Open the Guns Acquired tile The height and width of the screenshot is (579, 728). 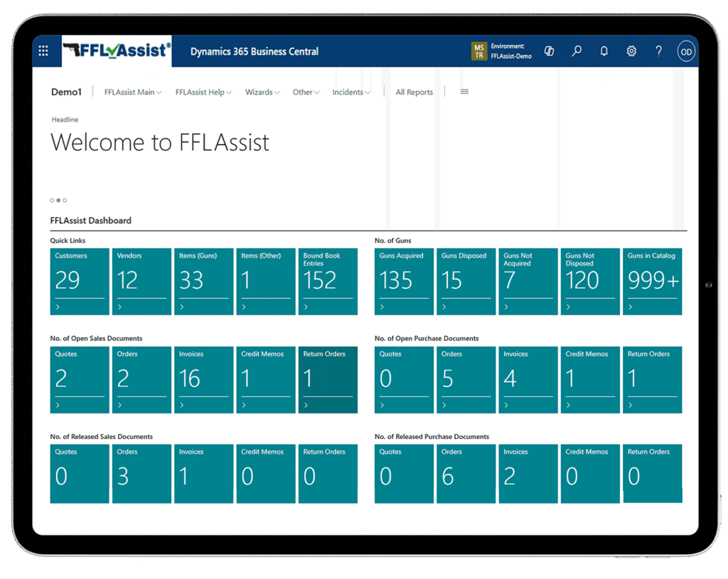point(404,281)
